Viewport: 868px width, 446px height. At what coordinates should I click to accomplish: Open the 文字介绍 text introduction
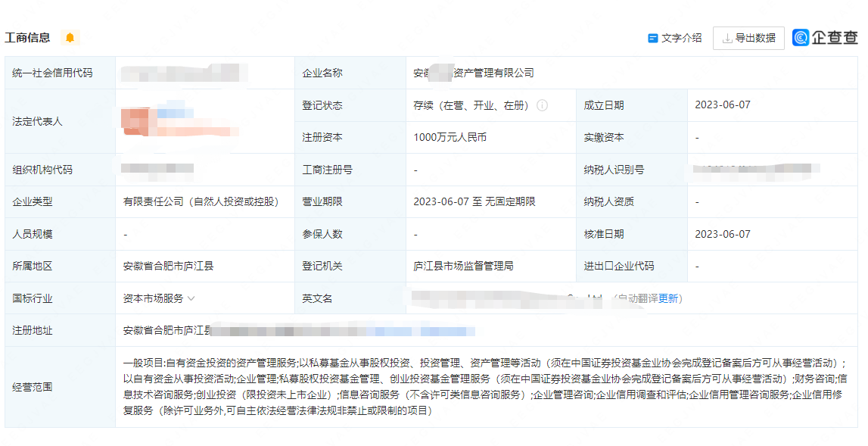(x=674, y=38)
